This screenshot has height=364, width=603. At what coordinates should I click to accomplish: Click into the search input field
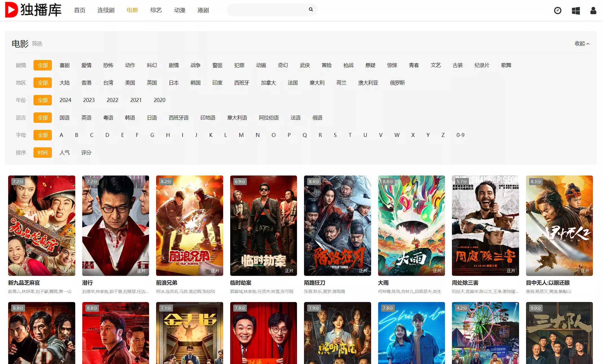[x=268, y=10]
